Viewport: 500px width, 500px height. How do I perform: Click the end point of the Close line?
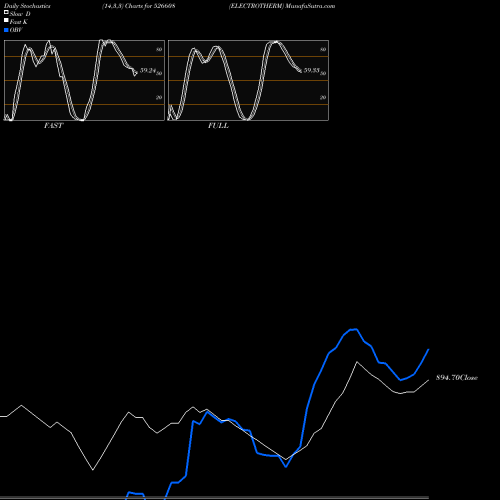click(428, 380)
